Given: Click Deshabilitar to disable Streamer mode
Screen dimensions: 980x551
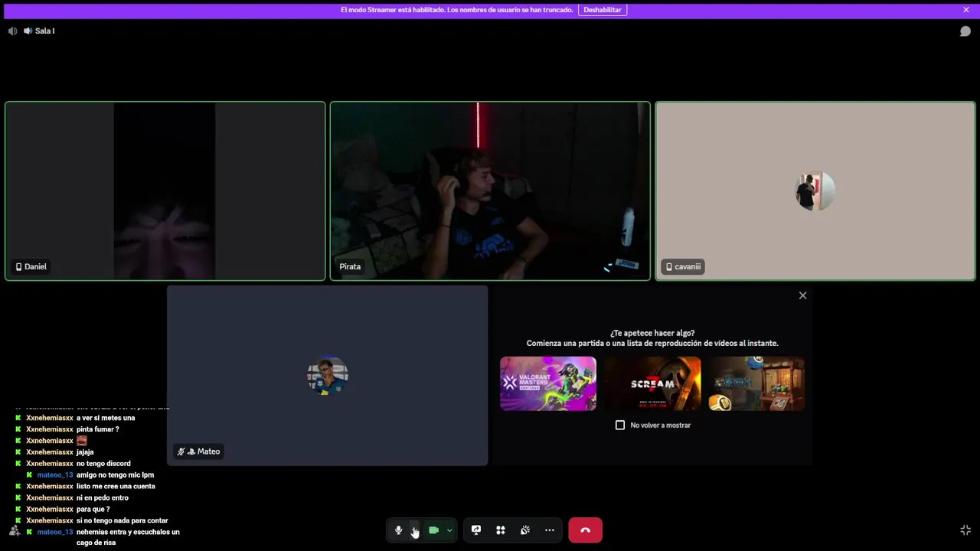Looking at the screenshot, I should (x=603, y=10).
